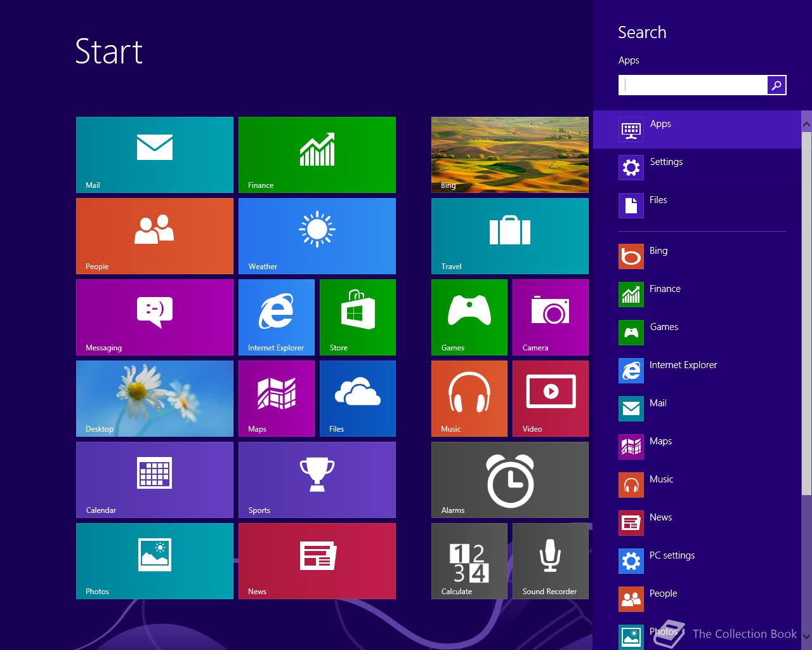
Task: Select Files search scope
Action: click(x=697, y=206)
